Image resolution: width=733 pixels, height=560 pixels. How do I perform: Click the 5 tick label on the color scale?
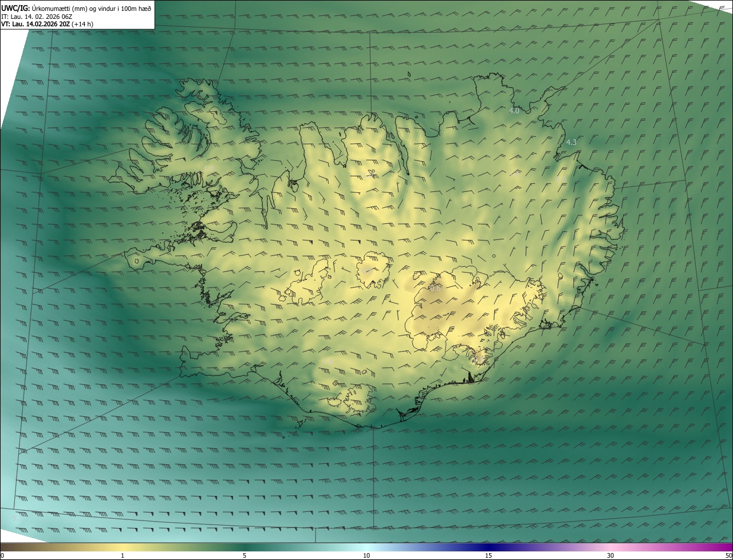point(245,555)
